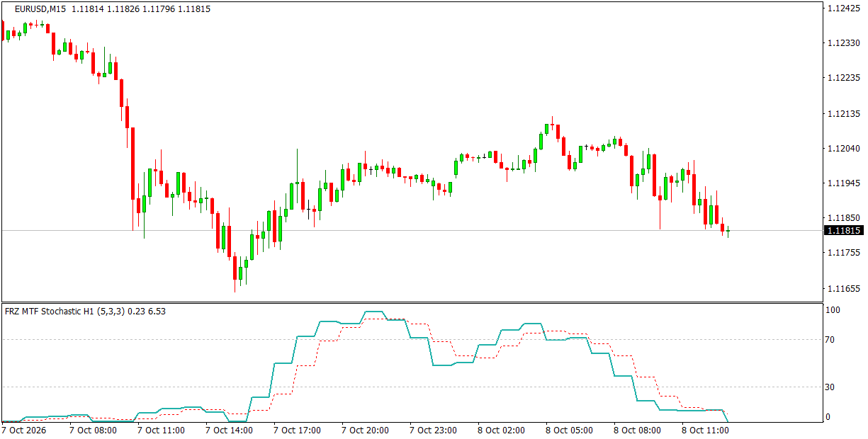Click the 7 Oct 20:00 time label
This screenshot has height=439, width=868.
coord(365,430)
